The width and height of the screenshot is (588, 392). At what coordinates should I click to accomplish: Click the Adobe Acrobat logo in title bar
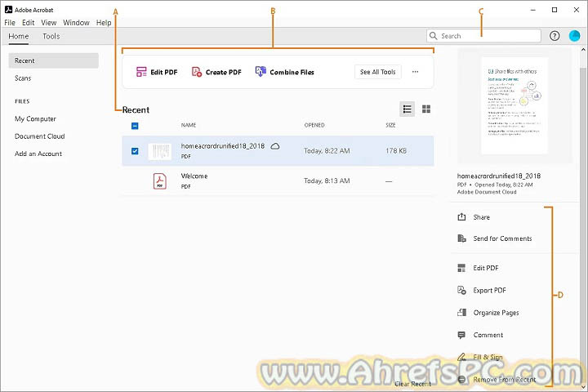[x=8, y=9]
